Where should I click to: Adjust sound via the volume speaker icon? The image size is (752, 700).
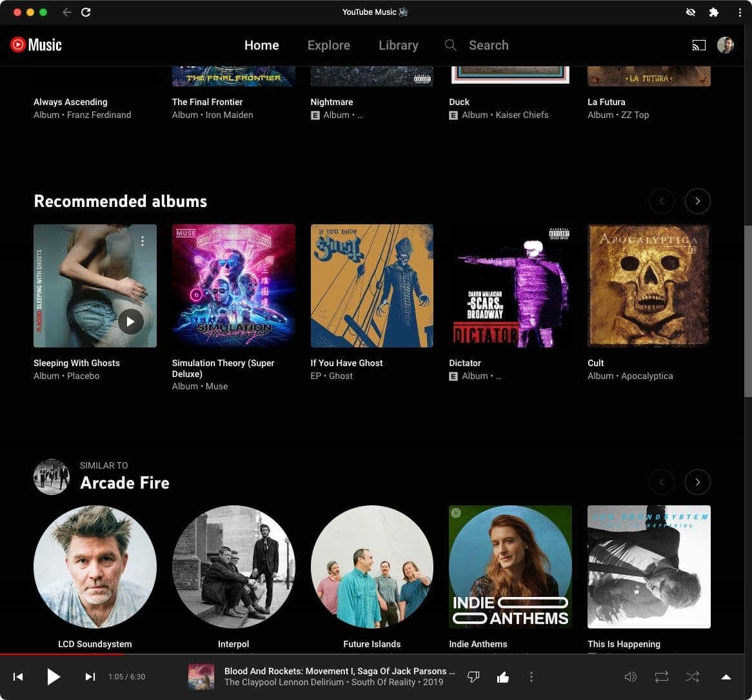(x=631, y=677)
